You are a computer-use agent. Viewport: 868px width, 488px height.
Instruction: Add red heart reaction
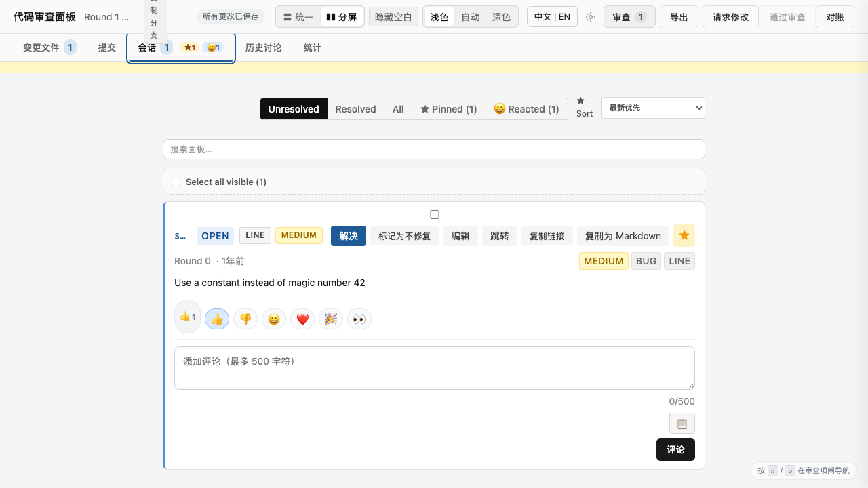[302, 319]
